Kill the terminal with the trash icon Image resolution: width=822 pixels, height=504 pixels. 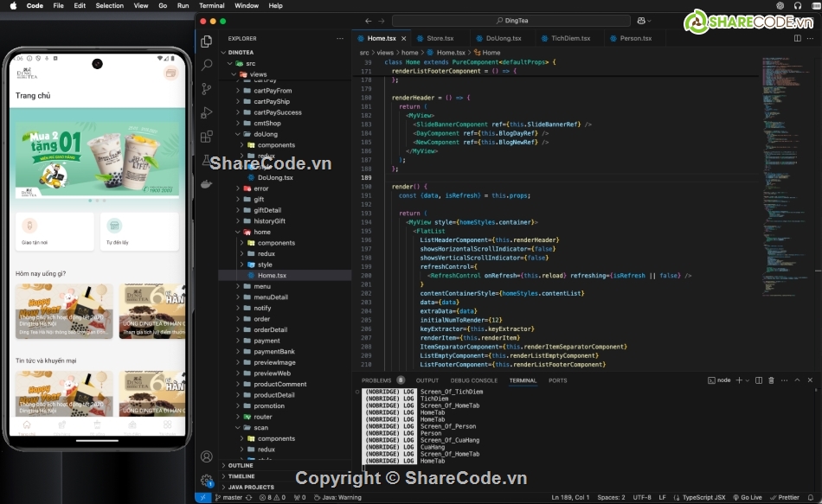point(771,380)
